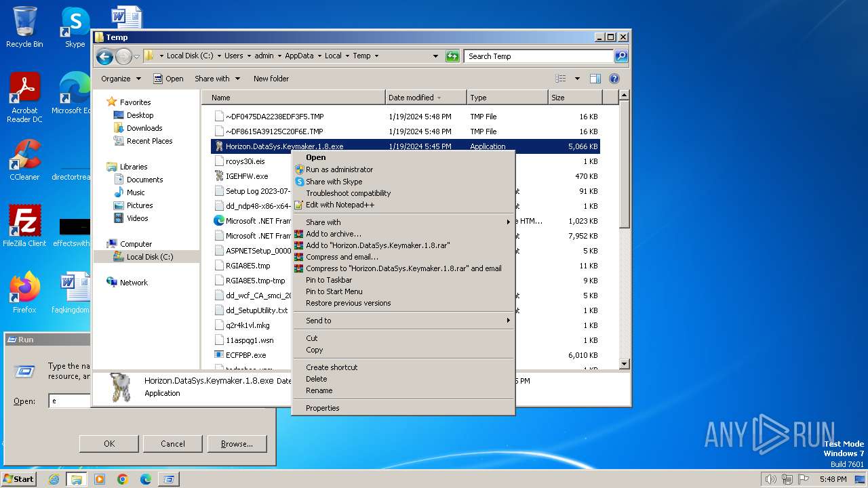
Task: Select ECFPBP.exe in the file list
Action: [x=240, y=355]
